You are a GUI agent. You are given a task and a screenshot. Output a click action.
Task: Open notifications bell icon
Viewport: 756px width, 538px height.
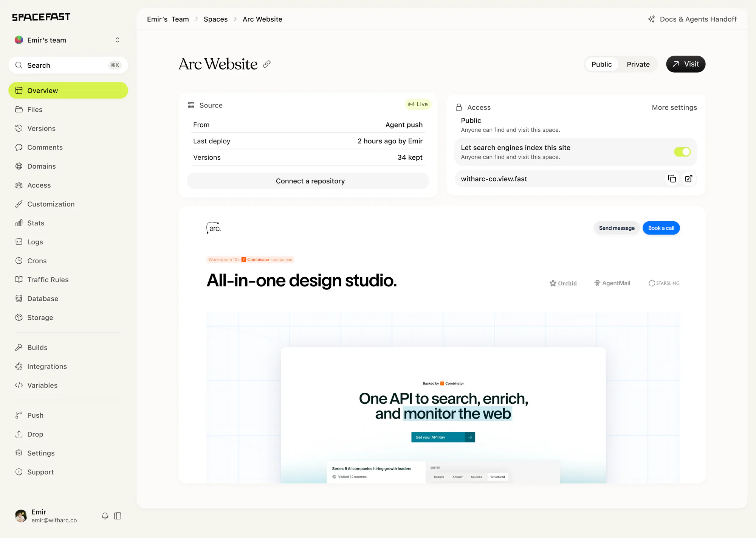click(105, 516)
